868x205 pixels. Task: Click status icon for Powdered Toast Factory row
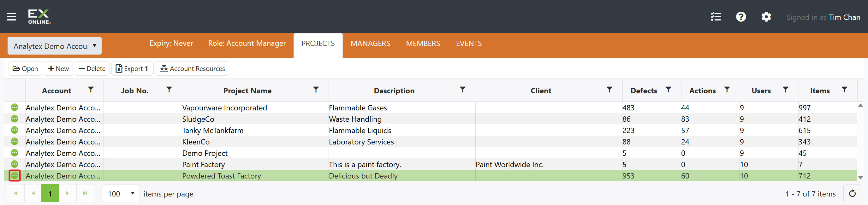15,175
